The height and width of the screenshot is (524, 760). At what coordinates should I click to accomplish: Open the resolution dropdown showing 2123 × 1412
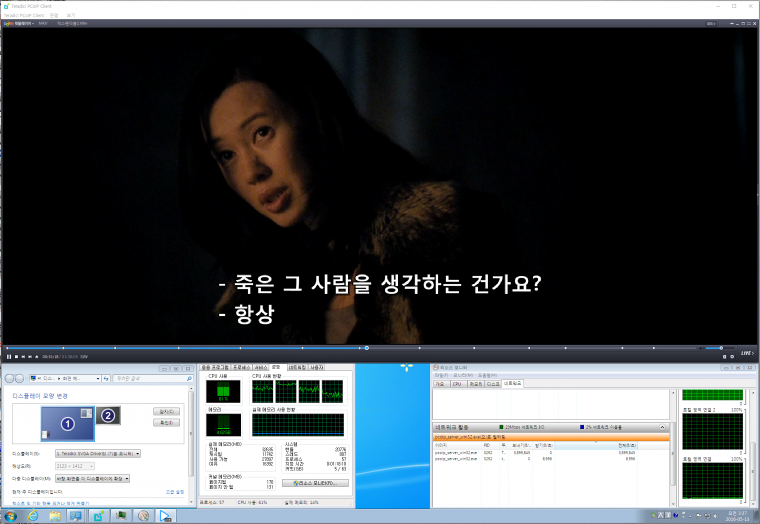75,466
